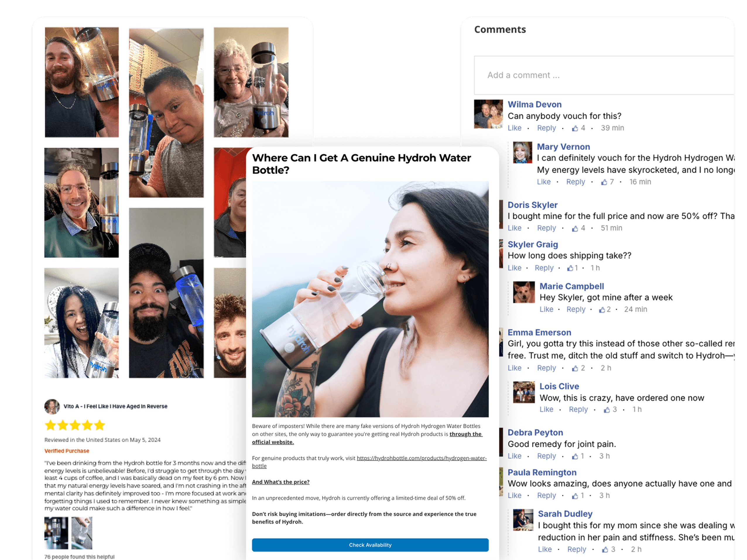The image size is (747, 560).
Task: Open Marie Campbell's dog avatar
Action: (x=524, y=292)
